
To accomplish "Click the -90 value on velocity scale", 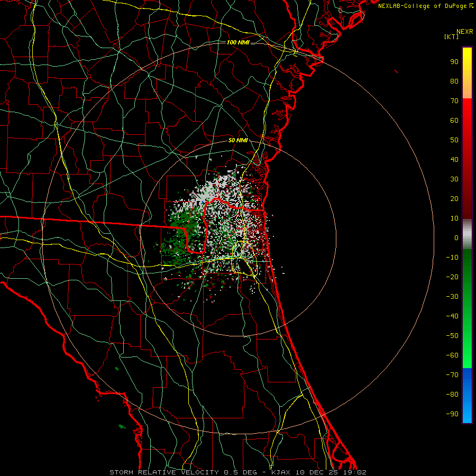I will [x=452, y=414].
